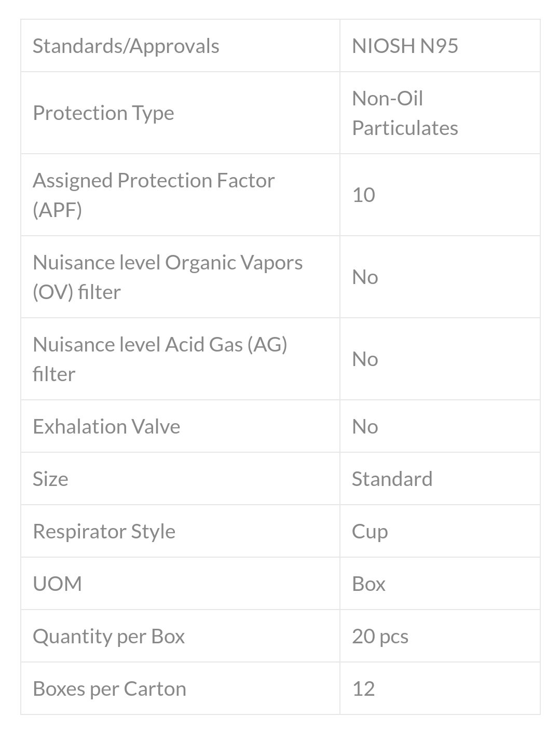560x730 pixels.
Task: Click the Exhalation Valve label
Action: [106, 426]
